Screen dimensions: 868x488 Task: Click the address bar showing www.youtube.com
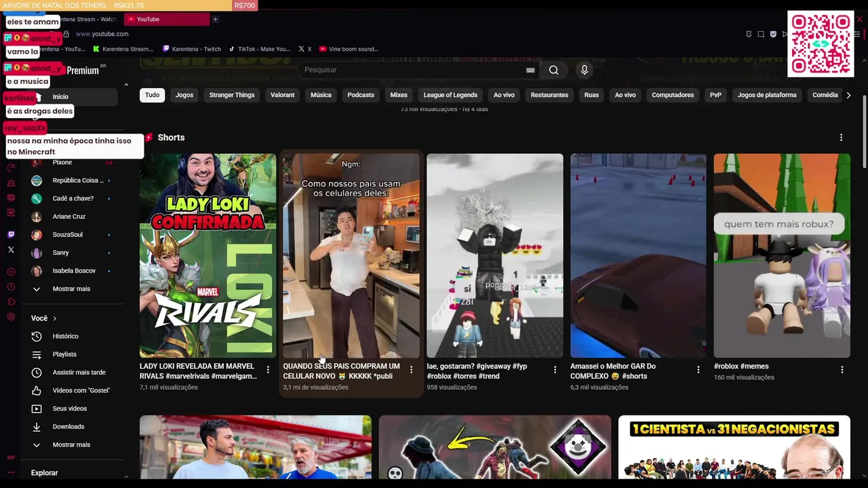(102, 34)
